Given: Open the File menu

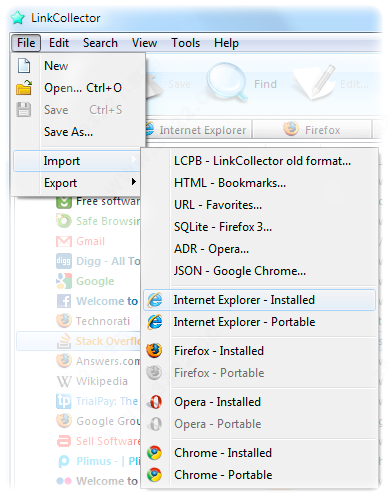Looking at the screenshot, I should click(x=26, y=43).
